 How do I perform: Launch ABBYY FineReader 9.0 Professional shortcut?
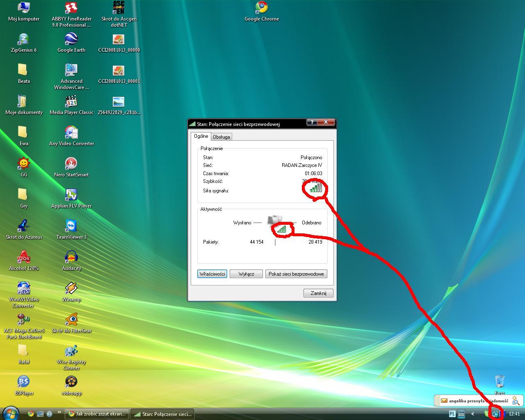pos(71,14)
